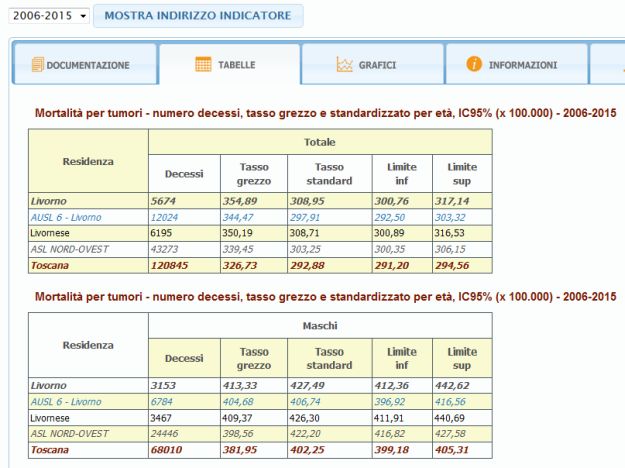Click the Informazioni tab info icon
The height and width of the screenshot is (468, 625).
coord(474,65)
